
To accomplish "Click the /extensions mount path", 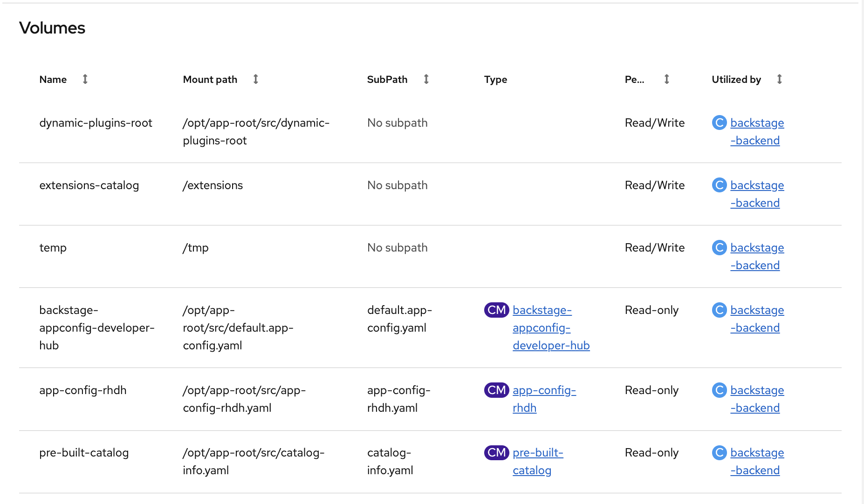I will [x=213, y=185].
